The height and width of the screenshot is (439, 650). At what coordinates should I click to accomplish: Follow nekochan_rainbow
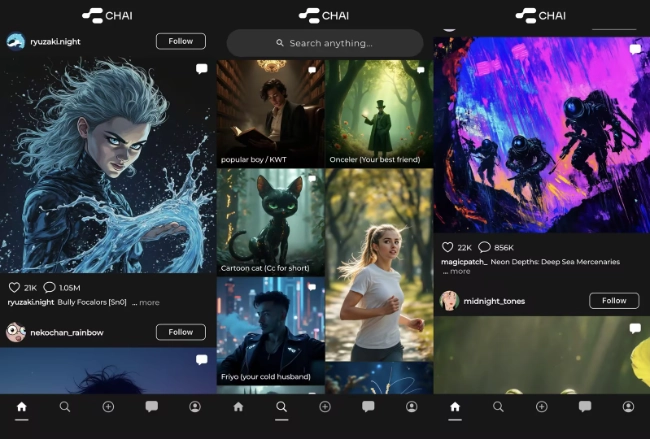pyautogui.click(x=180, y=332)
